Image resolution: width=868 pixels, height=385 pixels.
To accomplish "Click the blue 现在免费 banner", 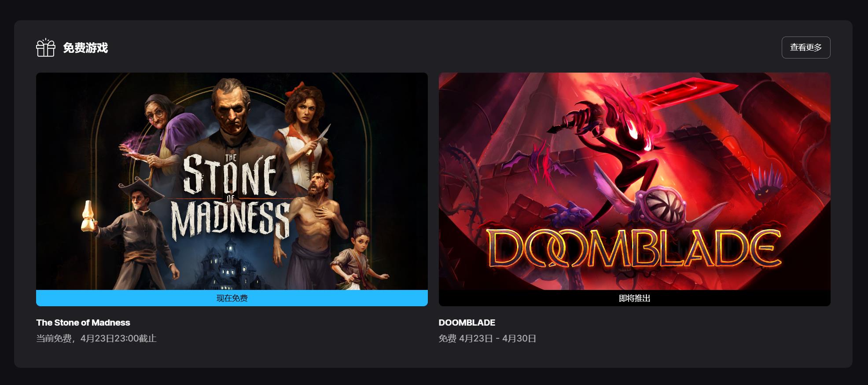I will 232,298.
